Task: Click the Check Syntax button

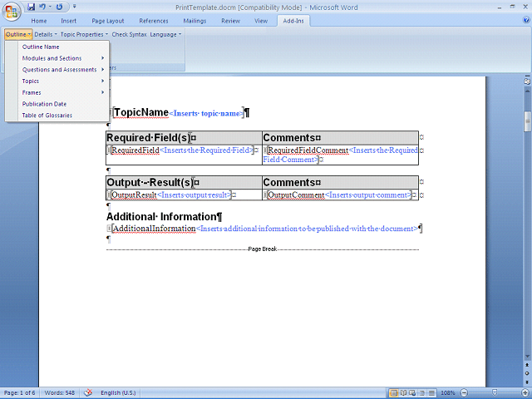Action: click(x=130, y=34)
